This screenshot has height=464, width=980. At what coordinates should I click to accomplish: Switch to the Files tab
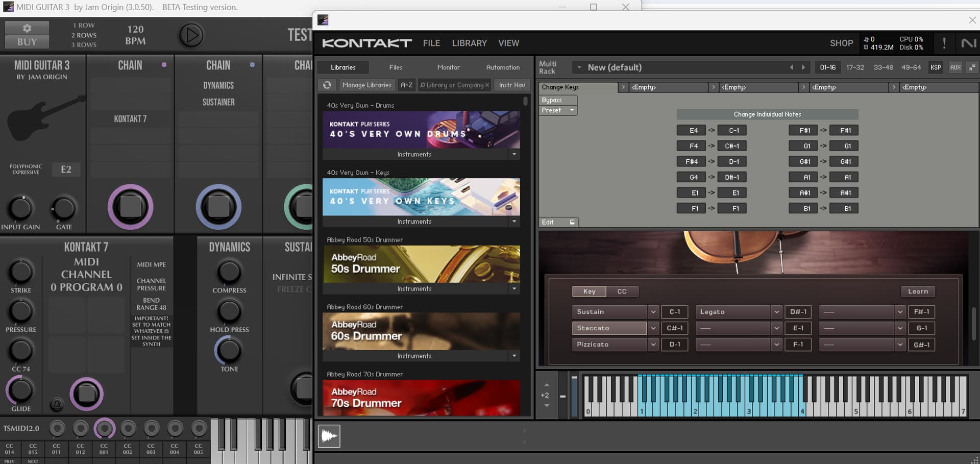point(396,67)
